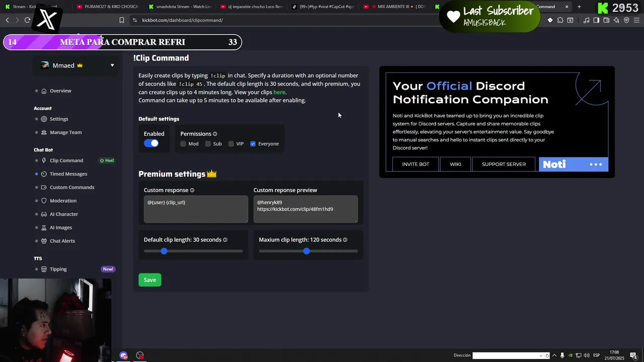Reload the page with refresh icon

[x=27, y=20]
